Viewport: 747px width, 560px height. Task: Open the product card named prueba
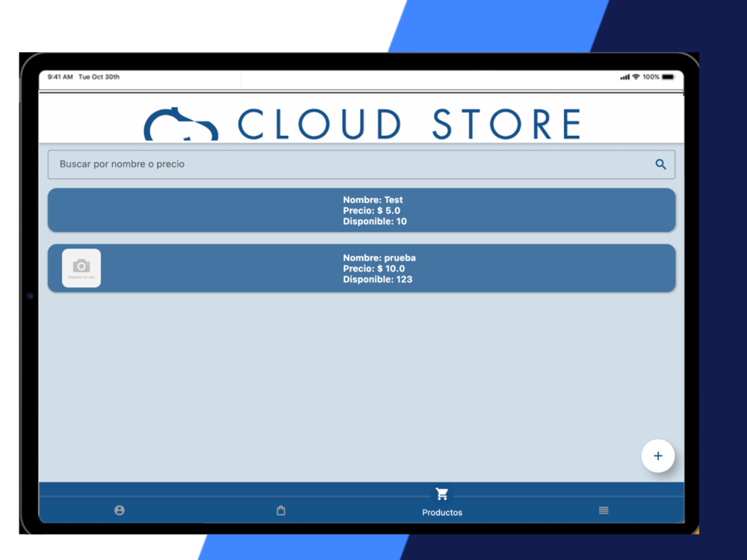tap(361, 268)
